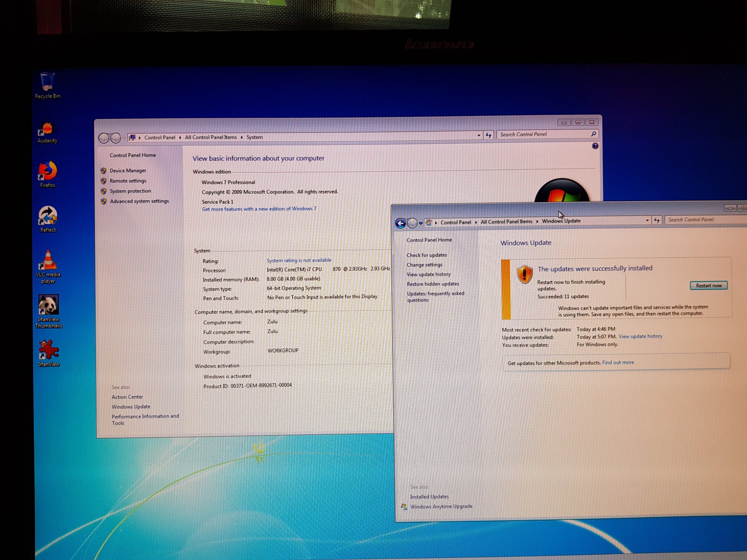This screenshot has width=747, height=560.
Task: Expand the Windows Update address bar dropdown
Action: tap(647, 220)
